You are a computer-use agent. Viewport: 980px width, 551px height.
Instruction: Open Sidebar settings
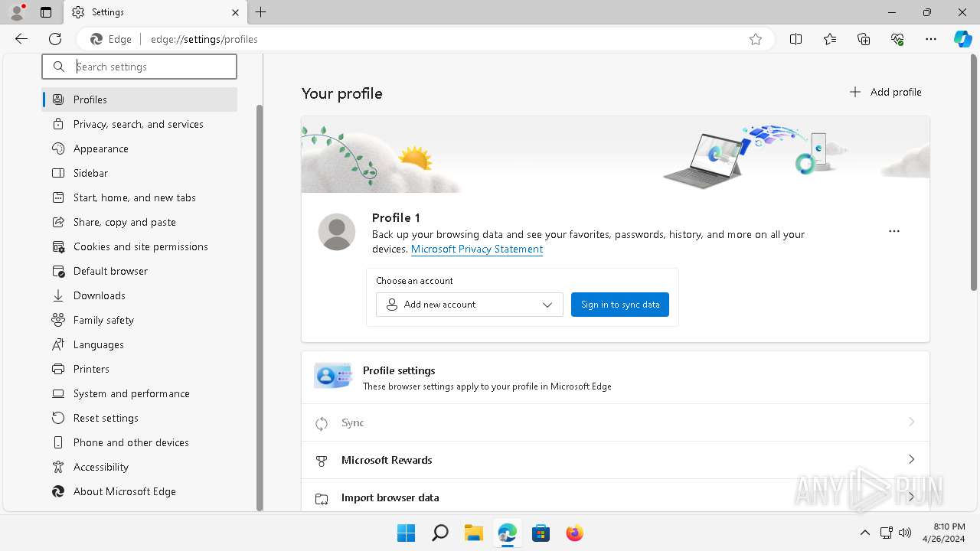(x=139, y=173)
